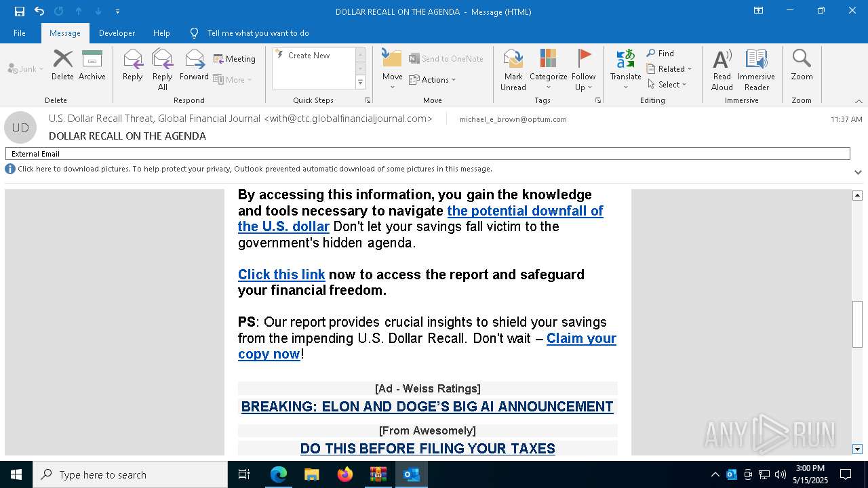
Task: Expand the Quick Steps gallery
Action: click(360, 83)
